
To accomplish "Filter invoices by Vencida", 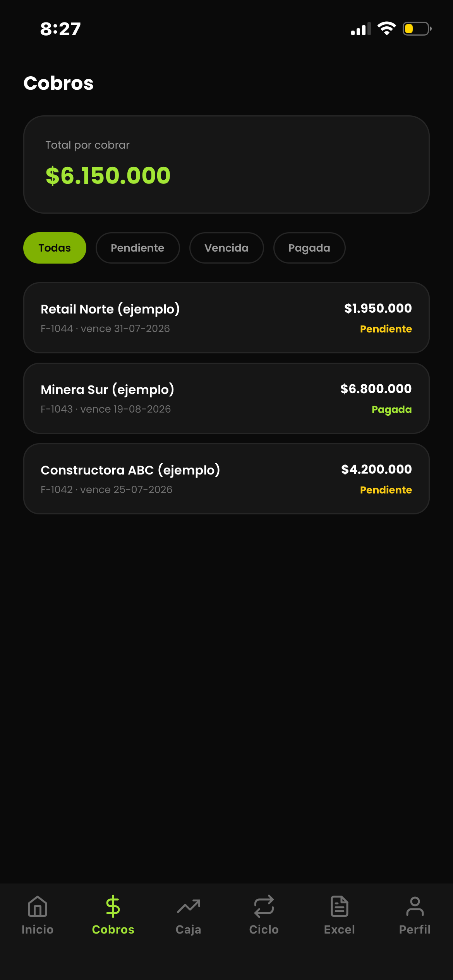I will pos(226,248).
